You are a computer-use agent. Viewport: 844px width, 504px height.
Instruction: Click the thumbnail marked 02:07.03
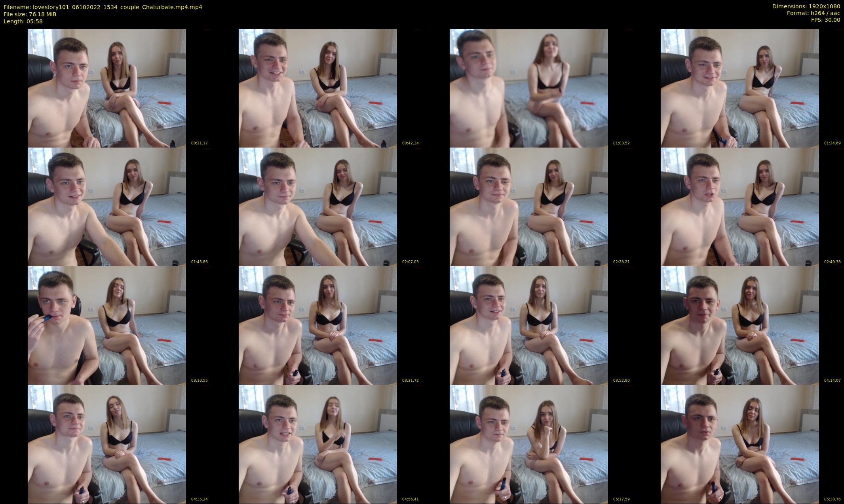pos(317,207)
